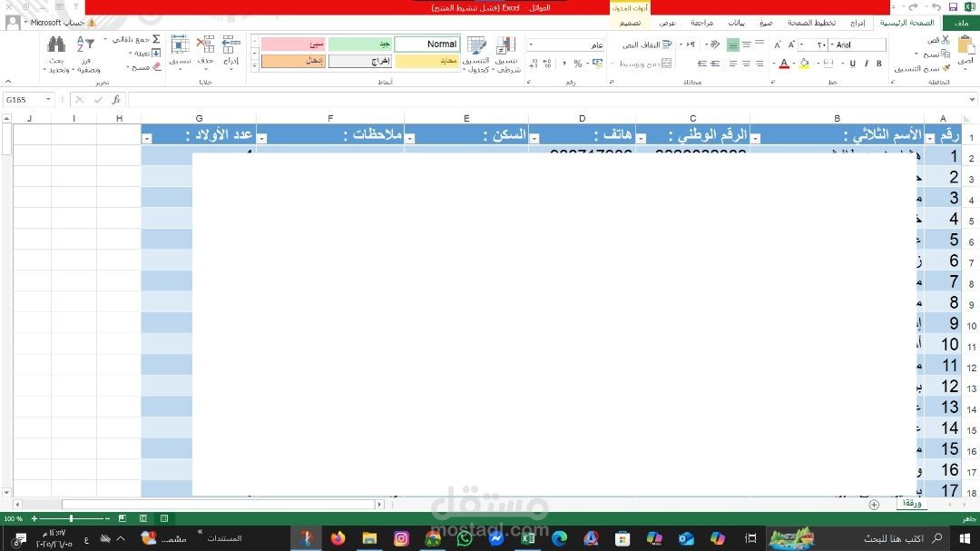
Task: Click the Undo arrow in the title bar
Action: coord(936,7)
